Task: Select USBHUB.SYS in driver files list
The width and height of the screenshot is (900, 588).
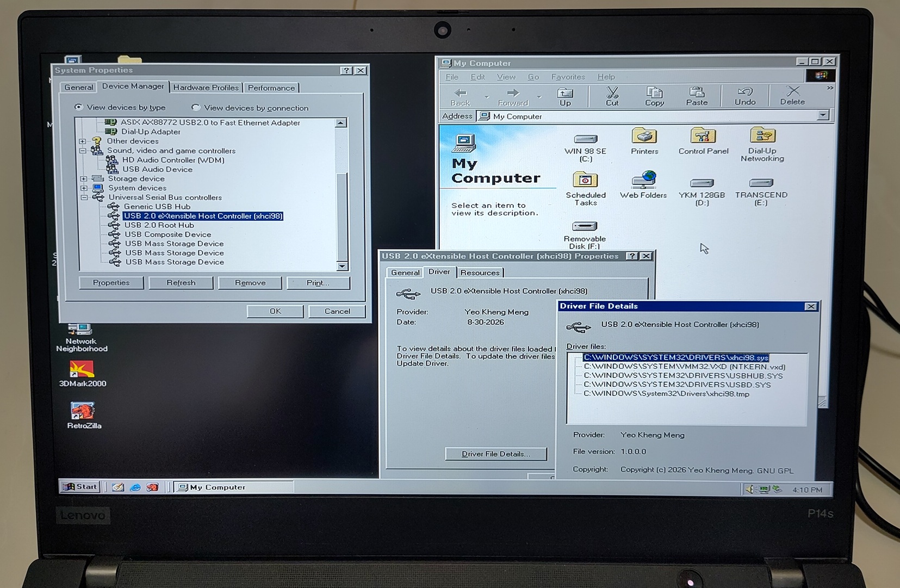Action: [x=683, y=376]
